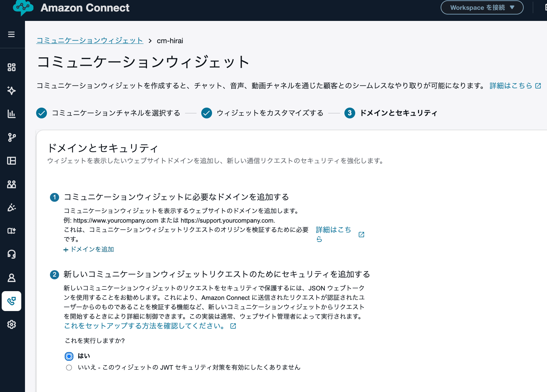
Task: Click the コミュニケーションウィジェット breadcrumb link
Action: [90, 40]
